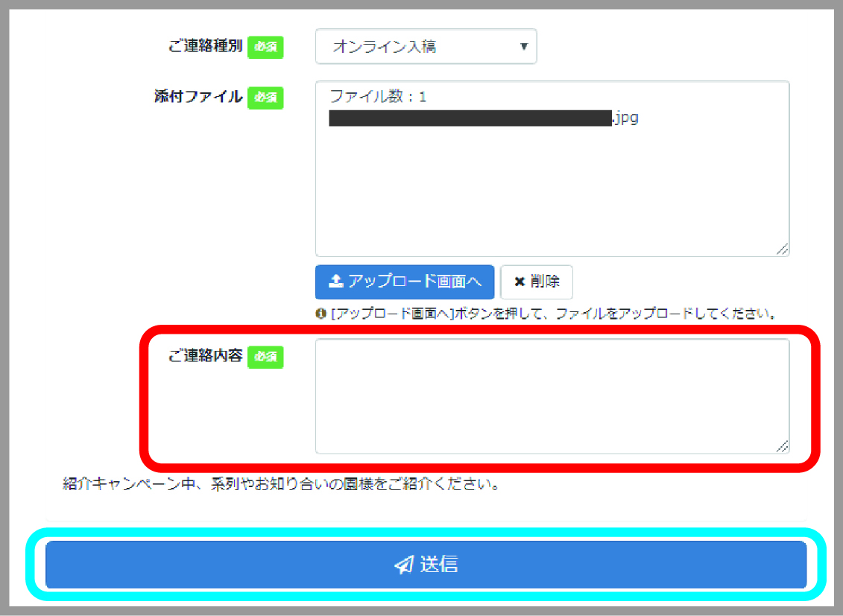
Task: Click the ファイル数：1 text line
Action: pos(378,97)
